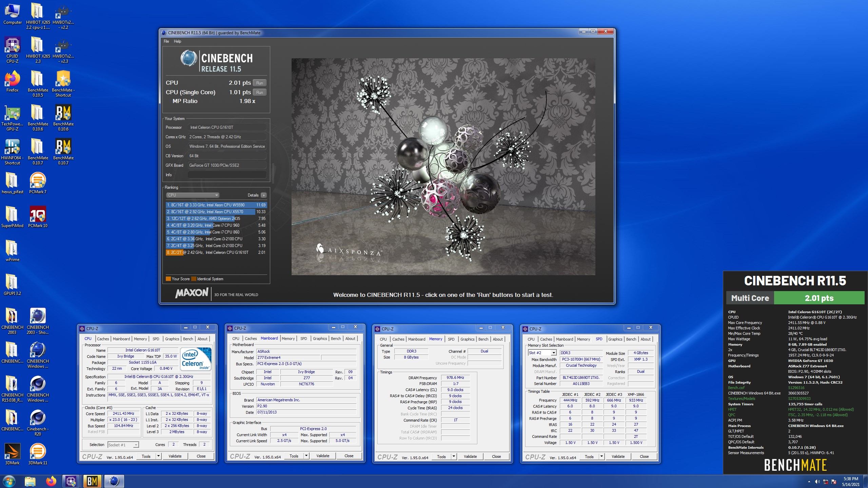Image resolution: width=868 pixels, height=488 pixels.
Task: Run the CPU multi-core test
Action: tap(259, 83)
